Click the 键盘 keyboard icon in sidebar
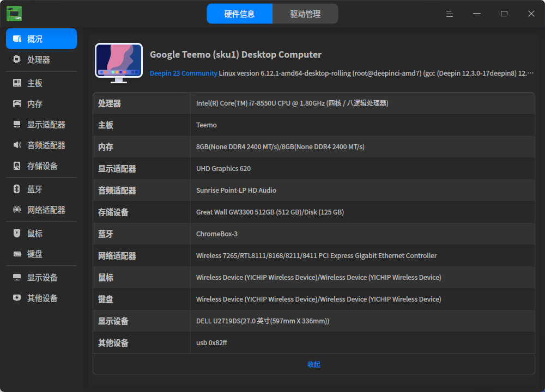545x392 pixels. point(17,254)
